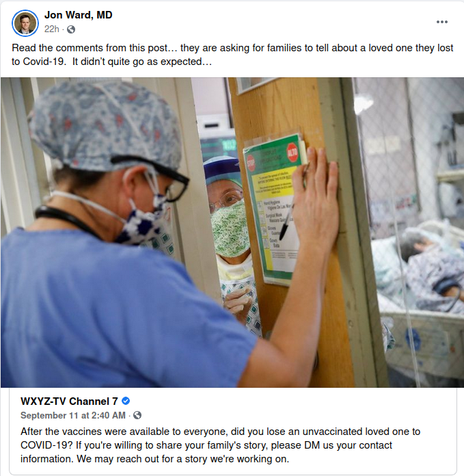Open the shared hospital photo

click(232, 233)
